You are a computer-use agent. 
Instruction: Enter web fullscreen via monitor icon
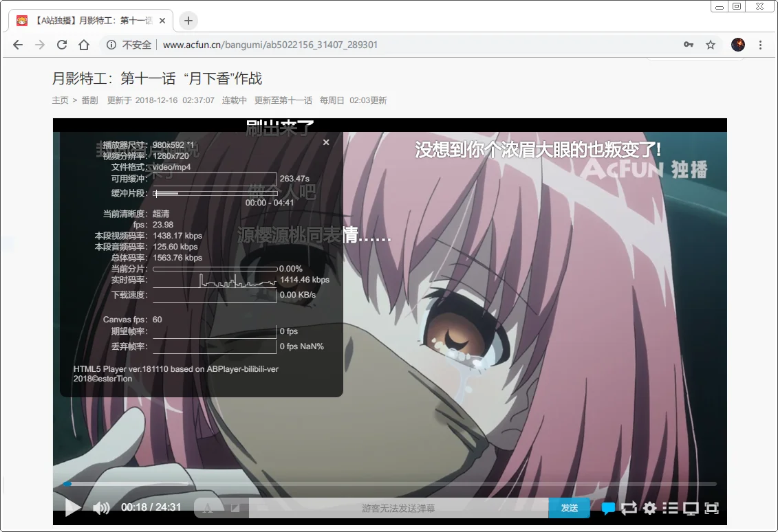(x=691, y=508)
